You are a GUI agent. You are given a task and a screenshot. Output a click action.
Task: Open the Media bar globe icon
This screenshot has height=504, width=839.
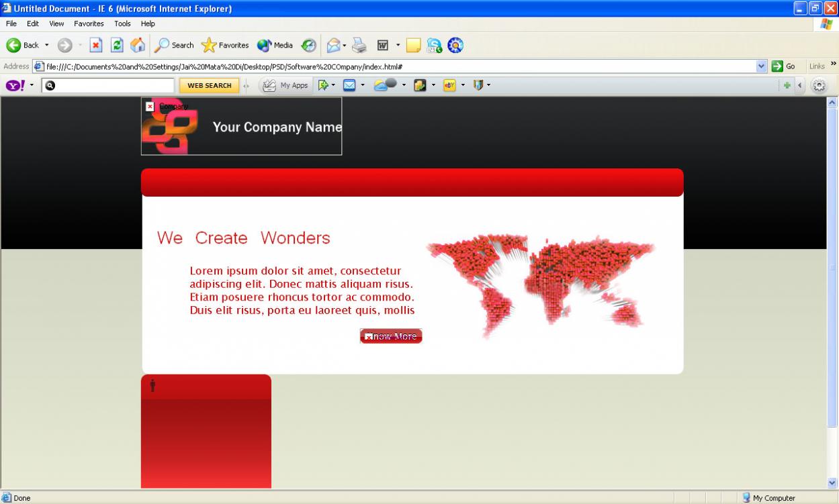(x=264, y=45)
